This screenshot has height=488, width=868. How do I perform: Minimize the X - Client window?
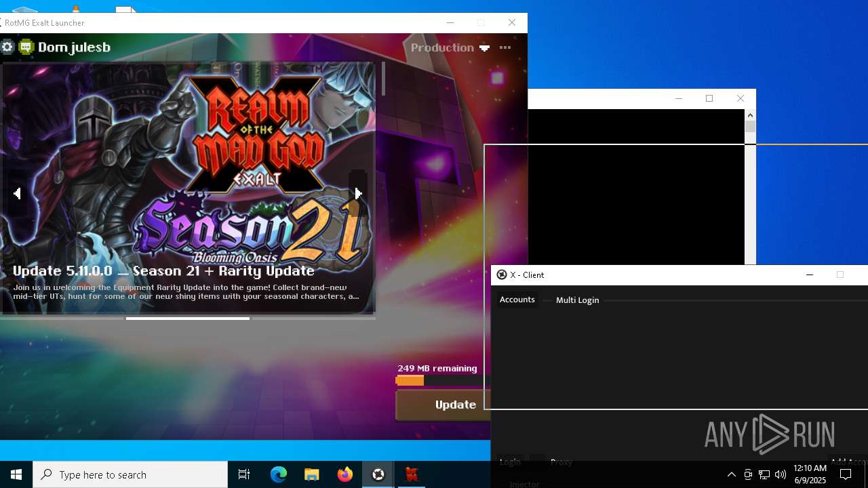coord(809,274)
